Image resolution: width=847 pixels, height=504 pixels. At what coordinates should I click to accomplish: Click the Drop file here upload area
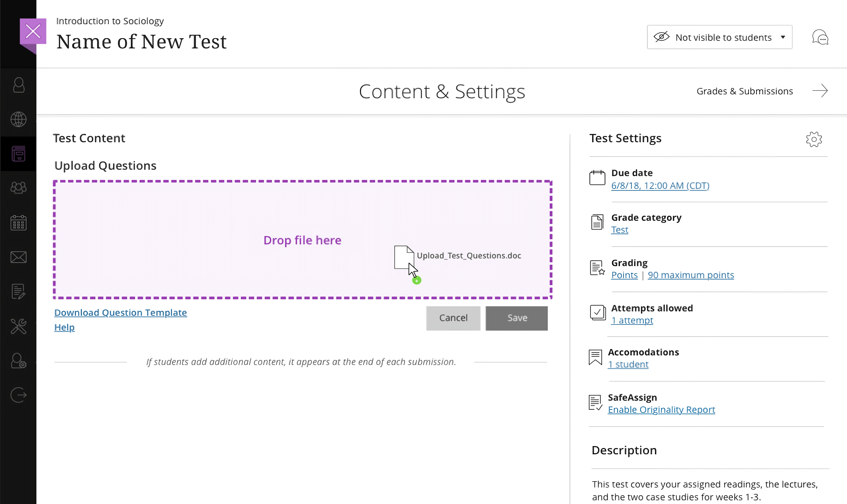coord(303,240)
